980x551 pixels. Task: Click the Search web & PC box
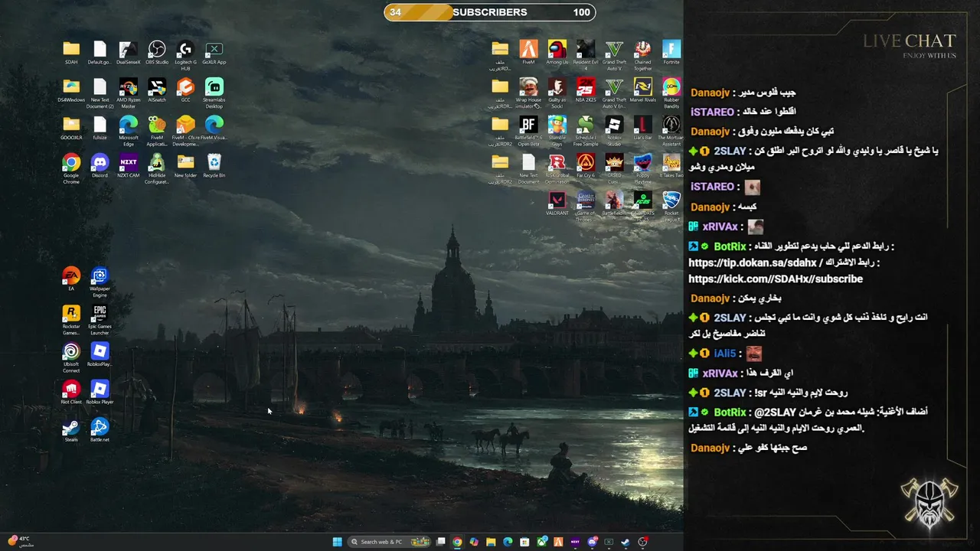tap(388, 542)
